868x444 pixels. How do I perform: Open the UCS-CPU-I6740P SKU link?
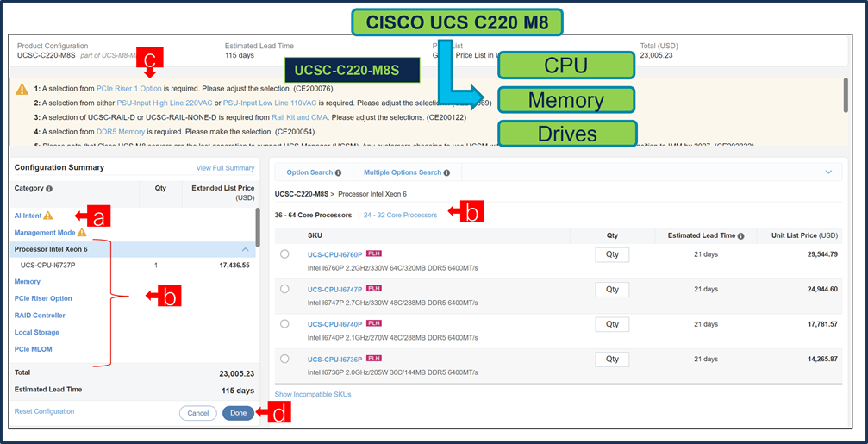tap(335, 324)
